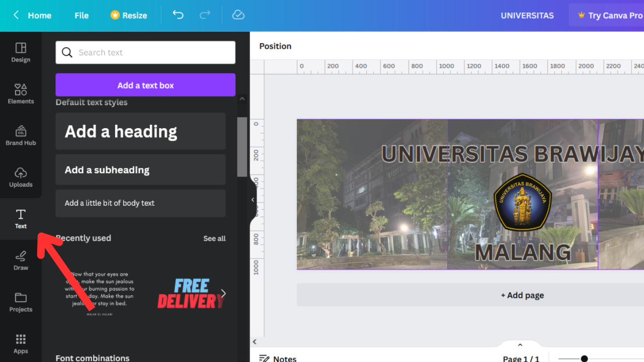Click the text panel scrollbar thumb
Image resolution: width=644 pixels, height=362 pixels.
coord(242,147)
